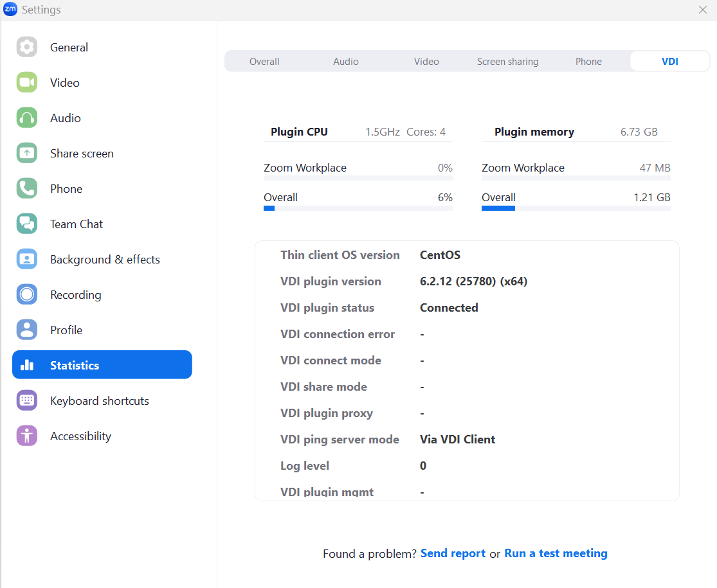Switch to the Audio statistics tab

346,61
